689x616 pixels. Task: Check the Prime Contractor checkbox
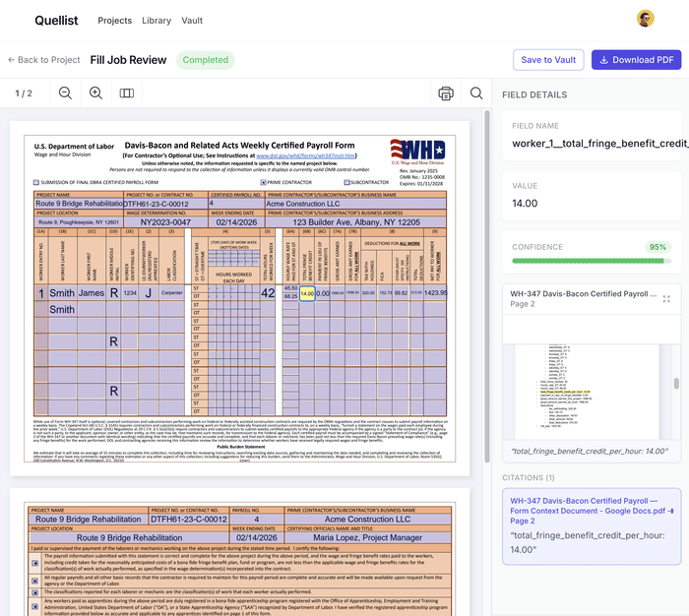263,182
